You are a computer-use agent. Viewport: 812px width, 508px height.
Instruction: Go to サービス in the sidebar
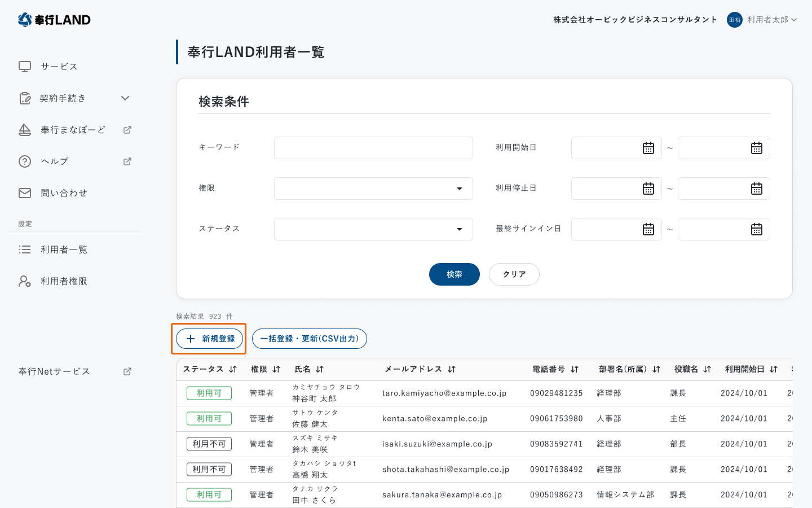(x=59, y=67)
